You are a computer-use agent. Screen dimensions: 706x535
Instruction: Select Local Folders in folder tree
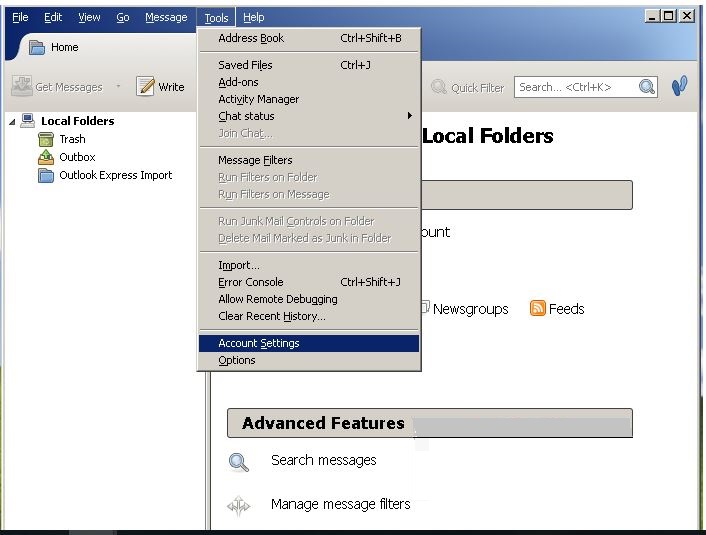tap(77, 121)
